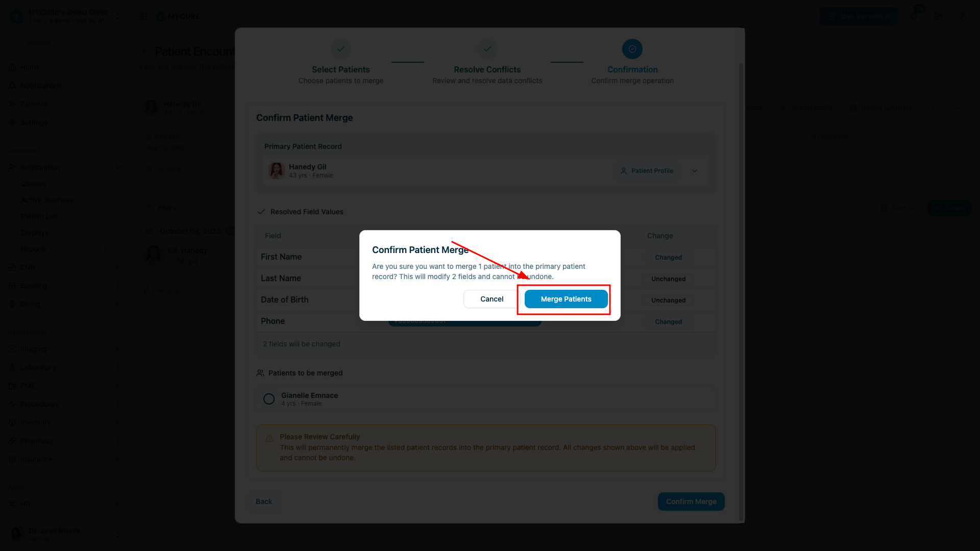Toggle the sidebar panel icon
Viewport: 980px width, 551px height.
click(144, 16)
